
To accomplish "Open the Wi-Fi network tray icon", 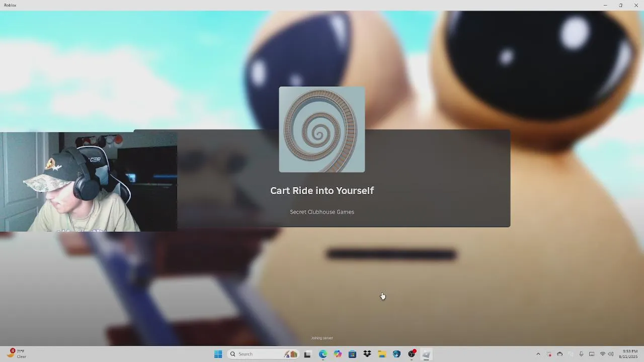I will [603, 354].
